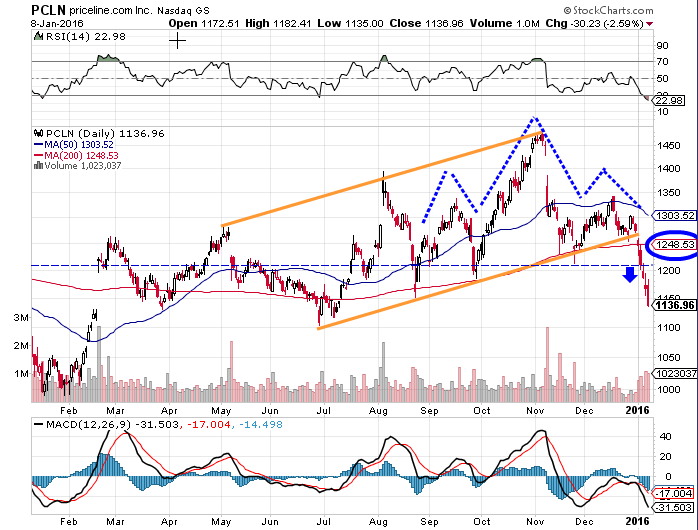The width and height of the screenshot is (698, 530).
Task: Select the 8-Jan-2016 date label
Action: tap(57, 24)
